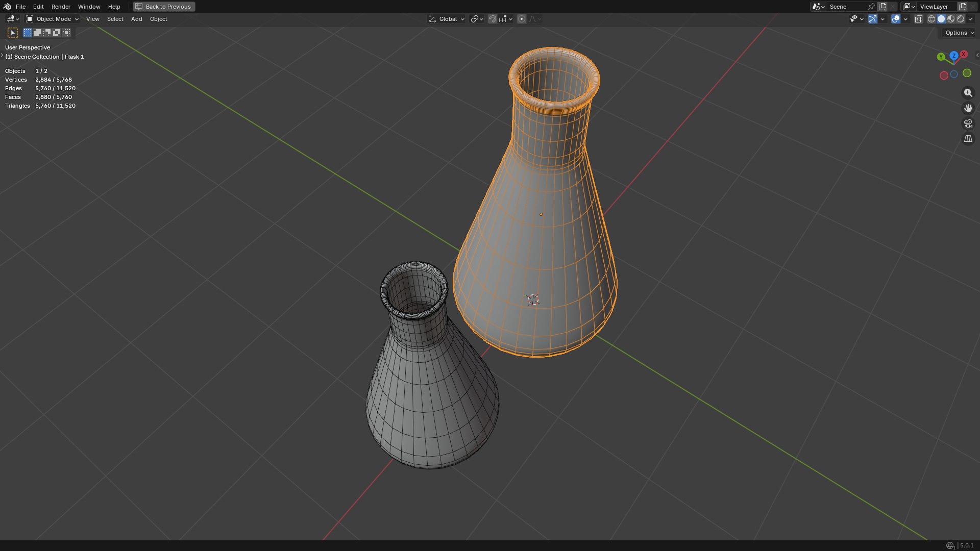Viewport: 980px width, 551px height.
Task: Select material preview shading
Action: pyautogui.click(x=951, y=19)
